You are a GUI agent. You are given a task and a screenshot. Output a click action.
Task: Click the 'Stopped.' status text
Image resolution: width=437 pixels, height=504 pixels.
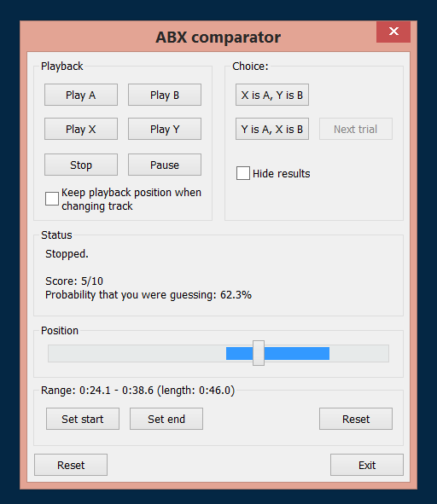(x=67, y=254)
